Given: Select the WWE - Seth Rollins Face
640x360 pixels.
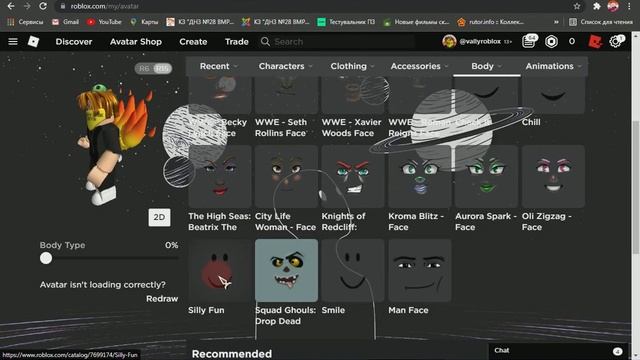Looking at the screenshot, I should pyautogui.click(x=286, y=96).
